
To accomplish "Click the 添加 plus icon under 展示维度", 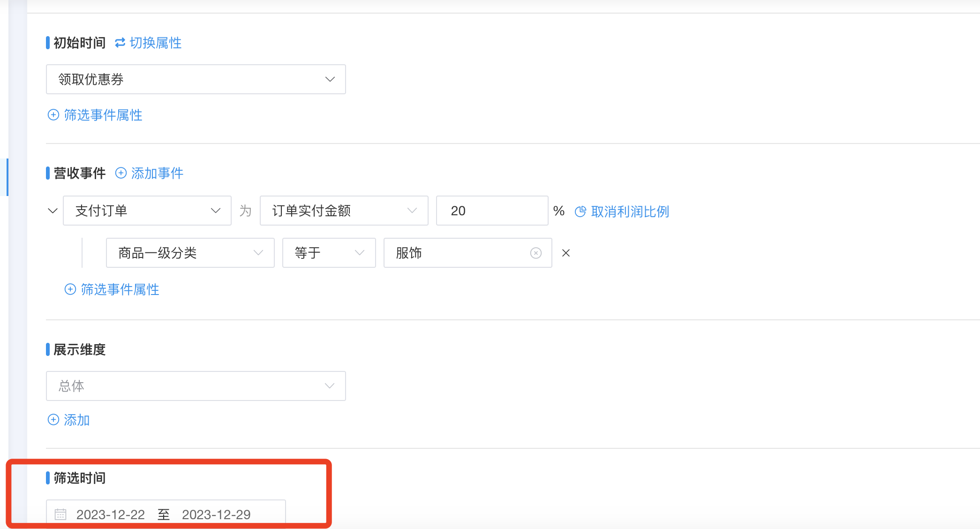I will 53,420.
